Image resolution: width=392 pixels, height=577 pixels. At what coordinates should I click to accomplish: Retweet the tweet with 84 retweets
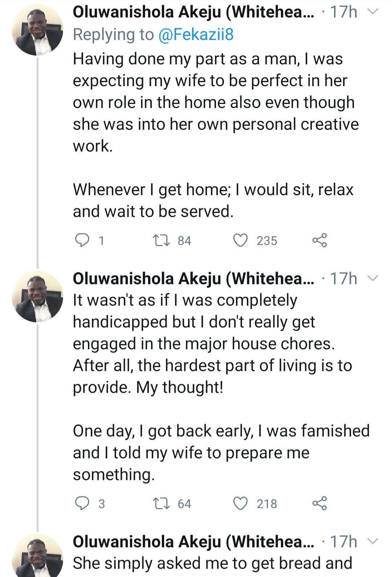pyautogui.click(x=160, y=240)
